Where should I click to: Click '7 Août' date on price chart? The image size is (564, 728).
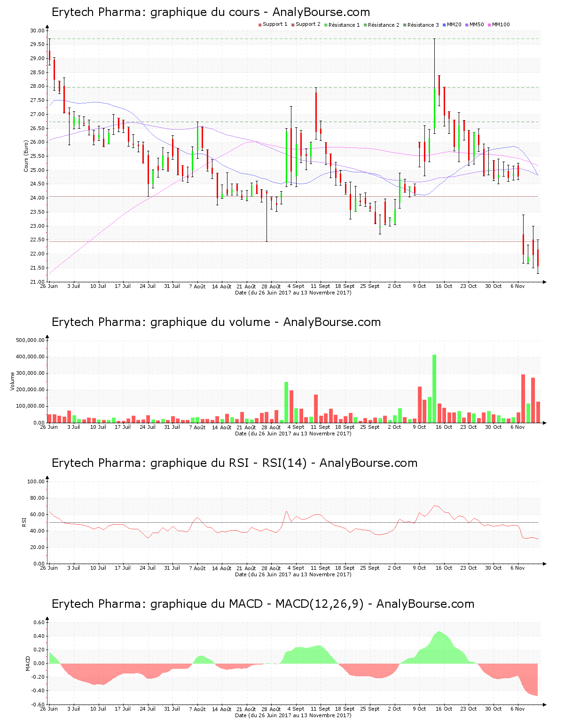tap(197, 287)
